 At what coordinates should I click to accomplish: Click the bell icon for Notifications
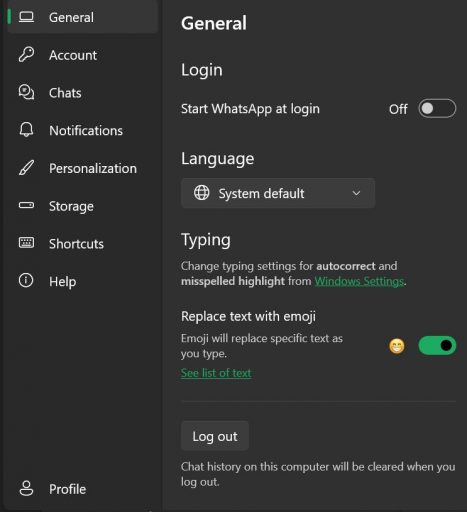[x=26, y=130]
